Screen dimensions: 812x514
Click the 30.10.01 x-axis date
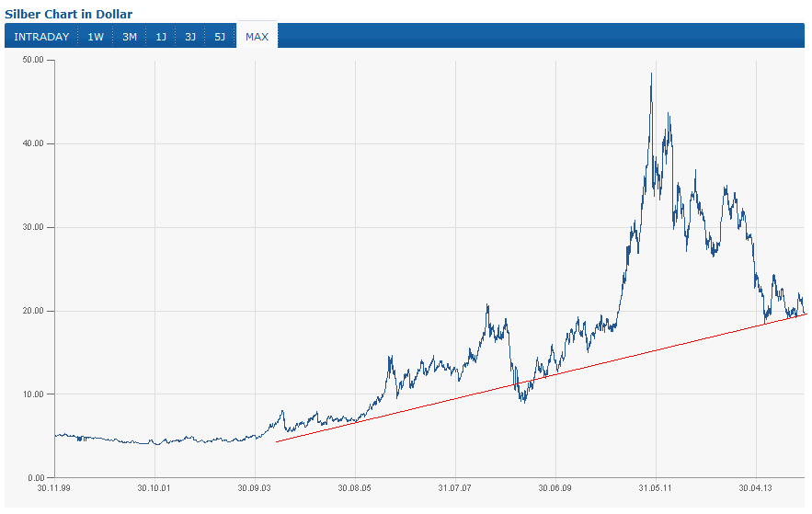[154, 489]
